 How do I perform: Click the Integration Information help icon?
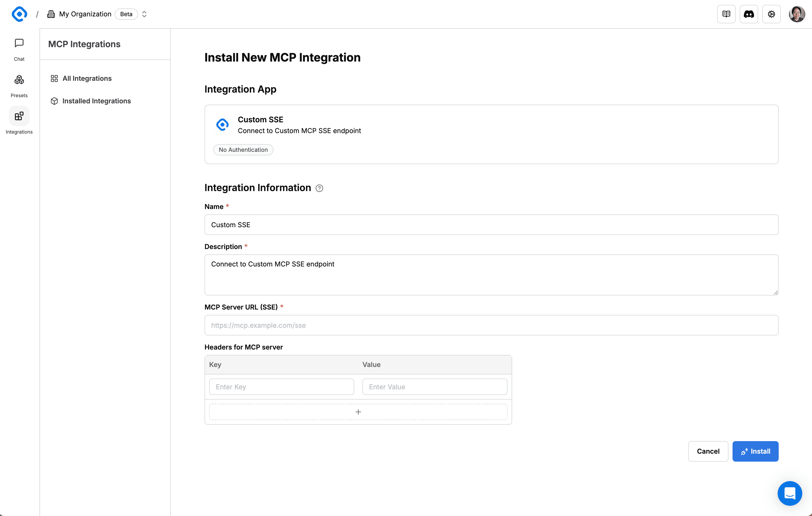click(319, 188)
